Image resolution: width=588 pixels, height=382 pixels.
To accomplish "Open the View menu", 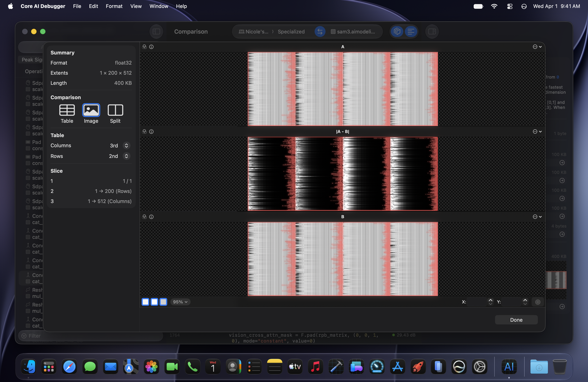I will coord(136,6).
